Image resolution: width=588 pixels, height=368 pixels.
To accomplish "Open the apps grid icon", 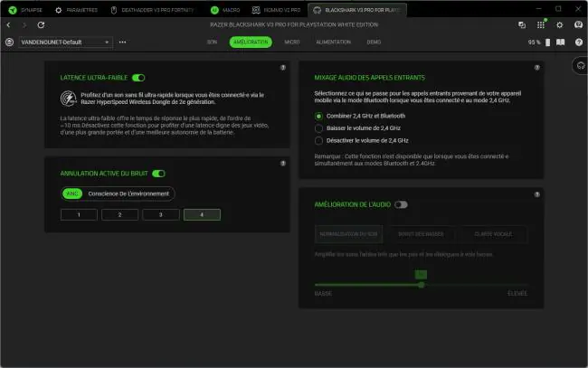I will tap(540, 24).
